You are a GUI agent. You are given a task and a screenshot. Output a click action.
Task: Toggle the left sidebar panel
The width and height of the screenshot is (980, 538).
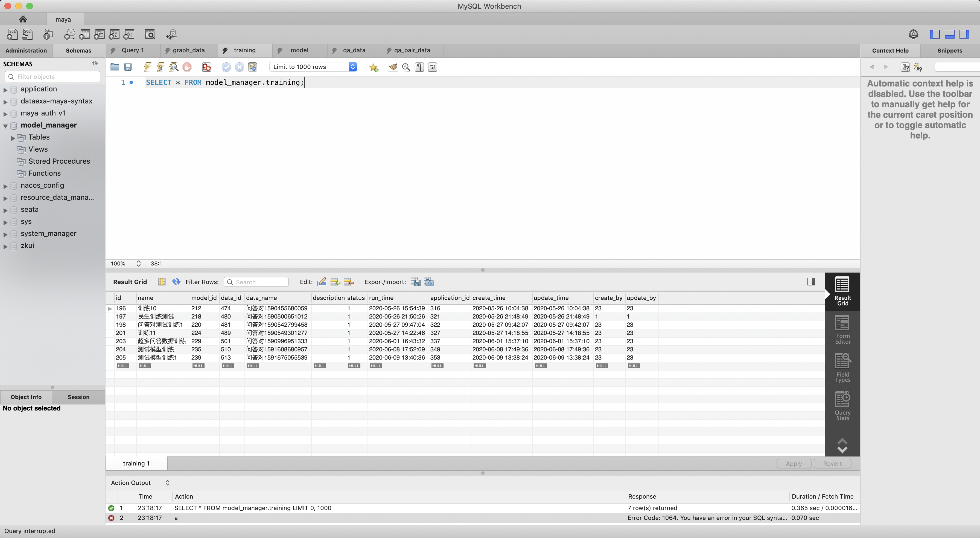(x=935, y=34)
